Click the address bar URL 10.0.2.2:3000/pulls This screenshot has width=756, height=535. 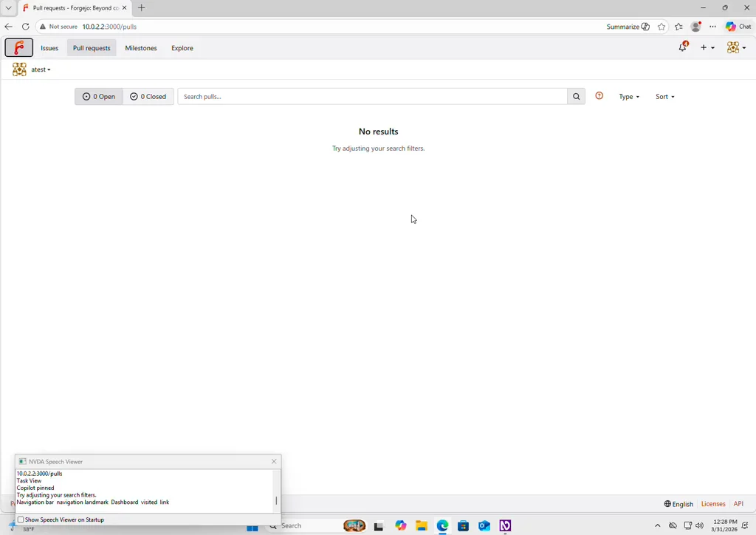point(109,27)
